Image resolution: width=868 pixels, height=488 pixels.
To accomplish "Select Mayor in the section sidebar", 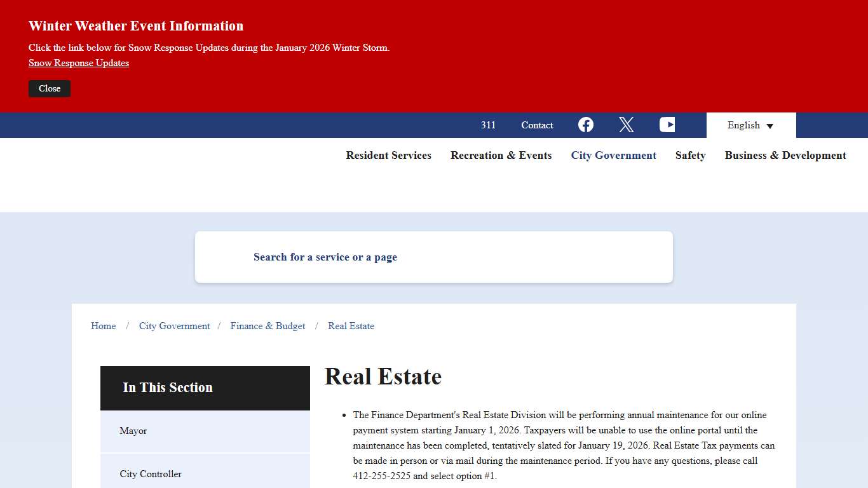I will pyautogui.click(x=133, y=431).
